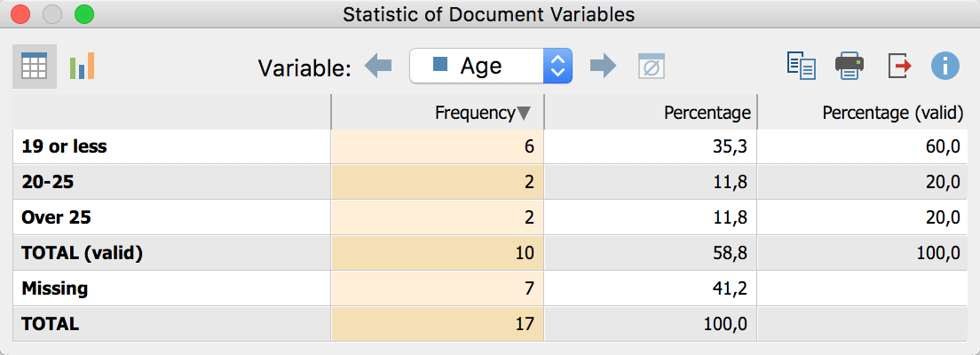Open the info help icon

point(945,67)
